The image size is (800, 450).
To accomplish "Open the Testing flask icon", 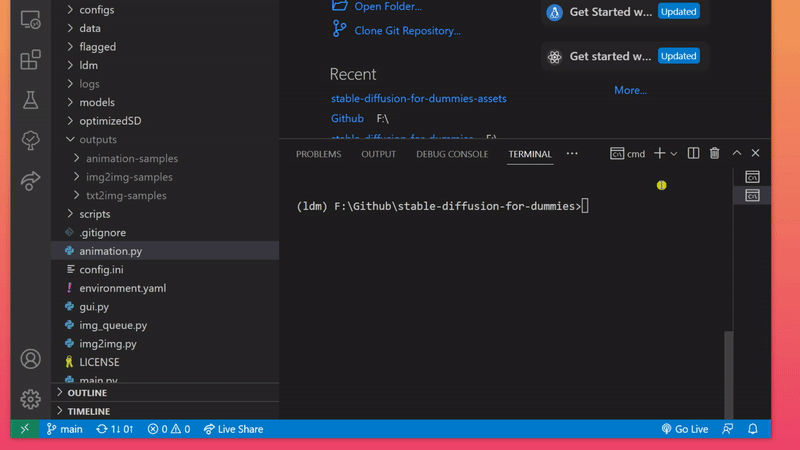I will 30,100.
